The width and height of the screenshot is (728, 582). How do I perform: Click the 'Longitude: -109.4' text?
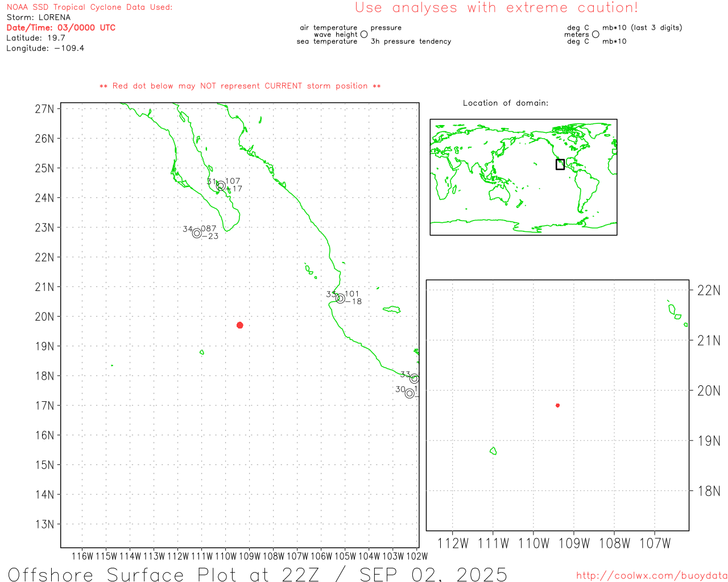pos(45,48)
